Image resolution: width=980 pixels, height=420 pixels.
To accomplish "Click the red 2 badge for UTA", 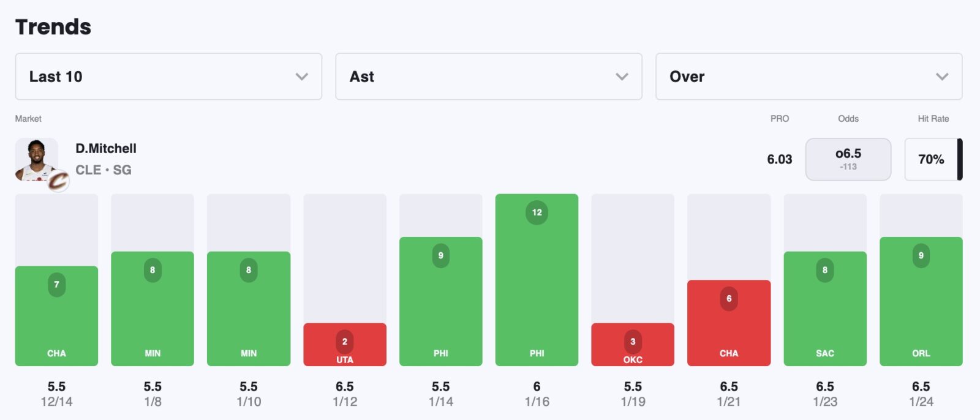I will [x=344, y=342].
